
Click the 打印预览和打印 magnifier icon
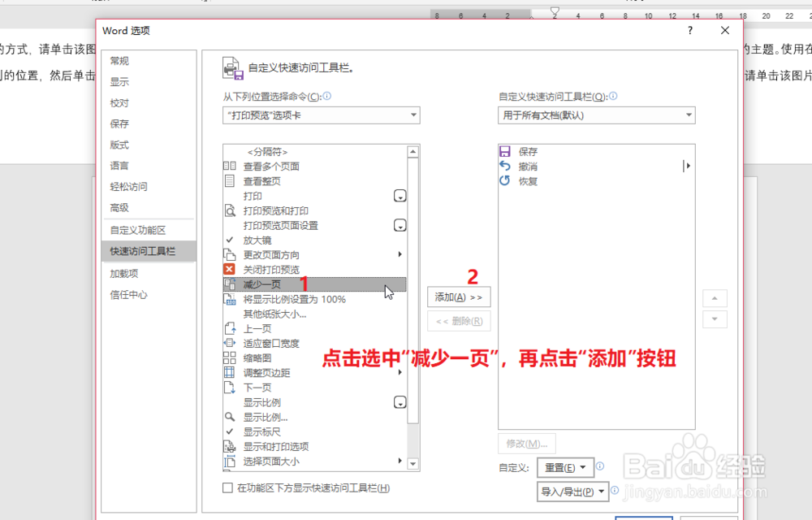230,210
